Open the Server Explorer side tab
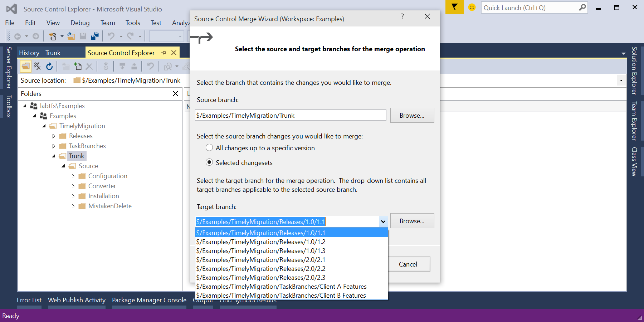Image resolution: width=644 pixels, height=322 pixels. tap(9, 67)
